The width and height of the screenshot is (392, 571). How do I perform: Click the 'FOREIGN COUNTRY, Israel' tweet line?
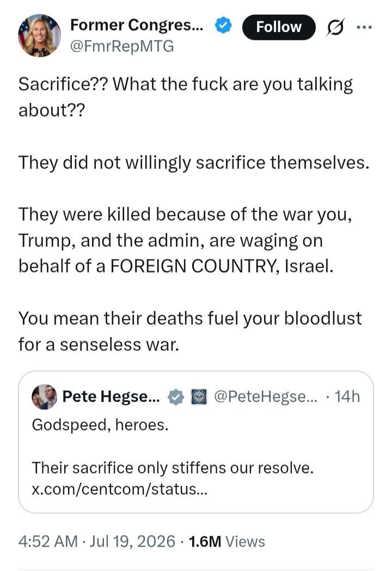pyautogui.click(x=222, y=266)
